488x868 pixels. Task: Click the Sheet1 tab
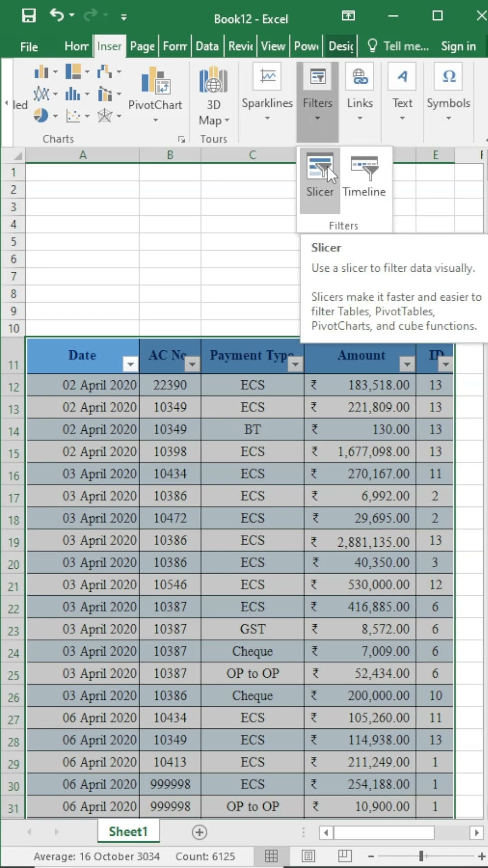[x=128, y=832]
